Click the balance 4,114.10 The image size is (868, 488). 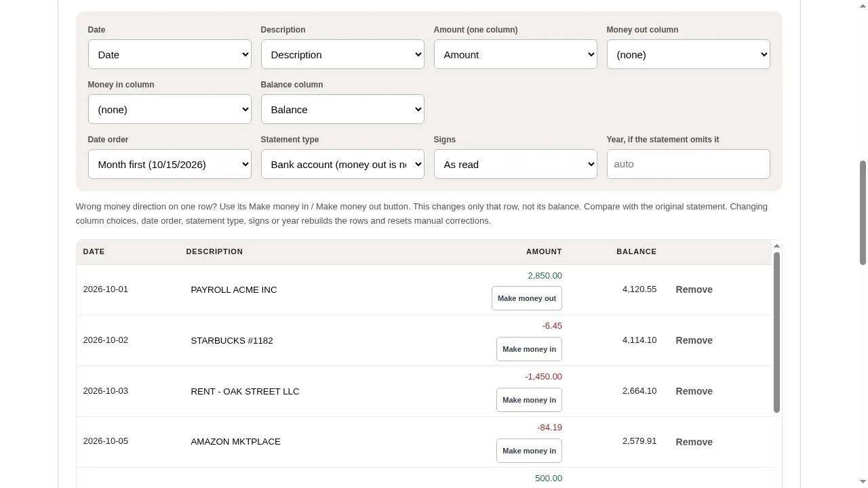point(639,340)
